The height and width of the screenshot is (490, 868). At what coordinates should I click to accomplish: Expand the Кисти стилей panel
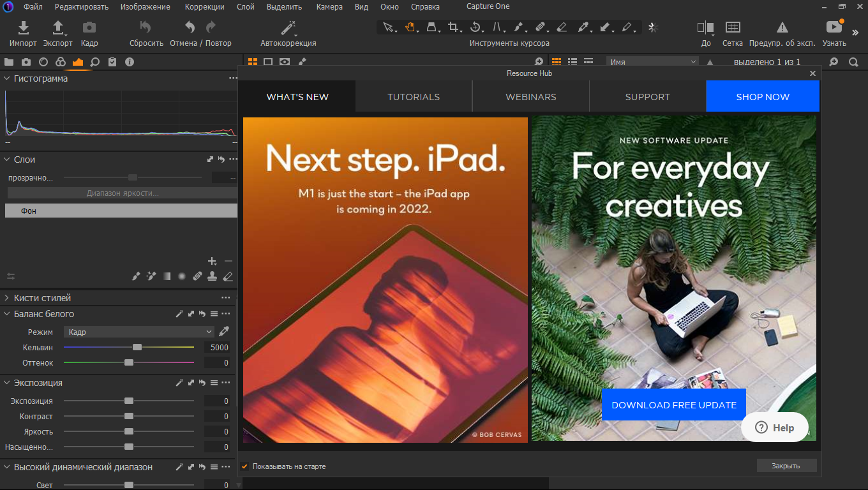point(6,298)
